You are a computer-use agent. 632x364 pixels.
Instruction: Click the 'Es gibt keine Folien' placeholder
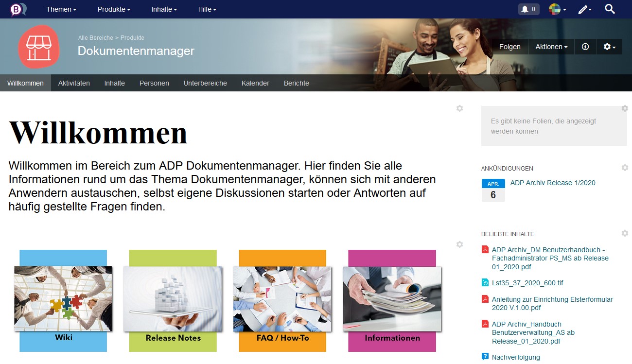coord(554,126)
